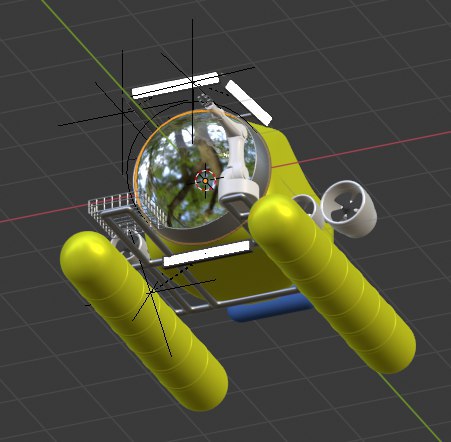Select the white light bar below the sphere
451x442 pixels.
[x=206, y=253]
